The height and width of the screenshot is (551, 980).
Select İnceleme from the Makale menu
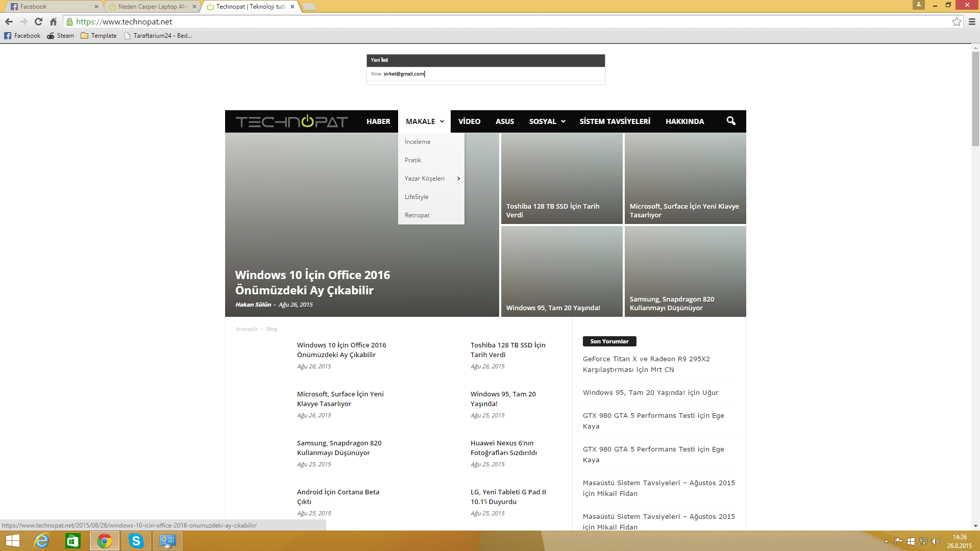click(418, 142)
